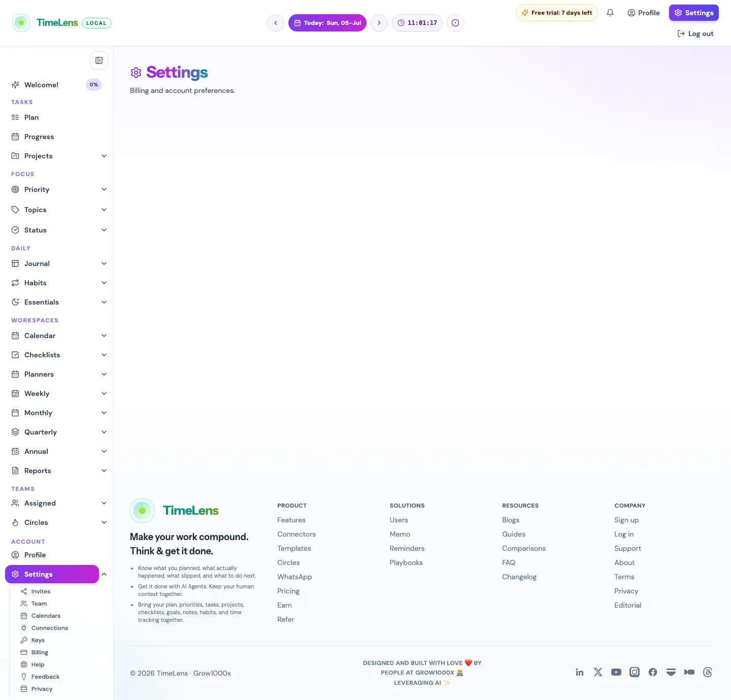Open Connections settings sub-item

(50, 628)
